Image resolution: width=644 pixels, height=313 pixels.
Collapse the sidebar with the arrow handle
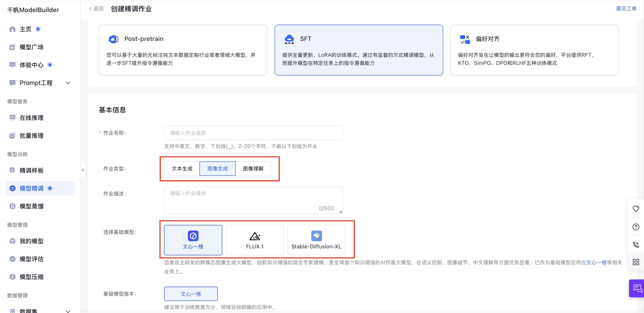83,170
